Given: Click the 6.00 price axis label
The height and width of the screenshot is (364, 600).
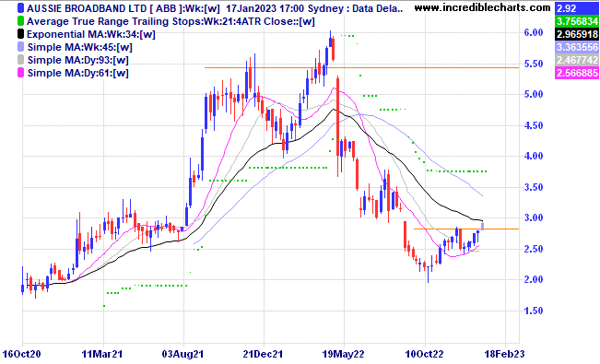Looking at the screenshot, I should click(534, 32).
